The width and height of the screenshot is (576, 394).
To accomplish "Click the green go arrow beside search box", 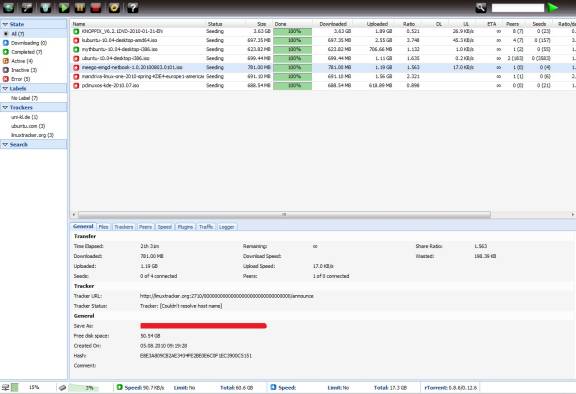I will [553, 7].
